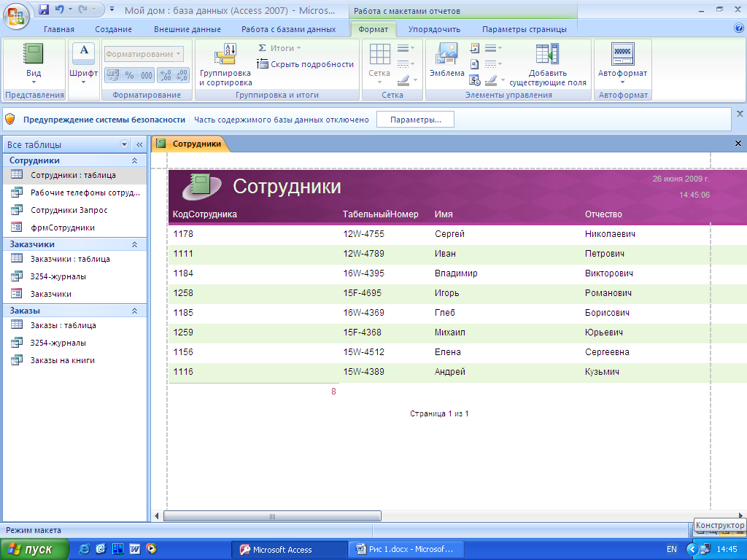Open the Все таблицы navigation dropdown
The image size is (747, 560).
point(124,144)
